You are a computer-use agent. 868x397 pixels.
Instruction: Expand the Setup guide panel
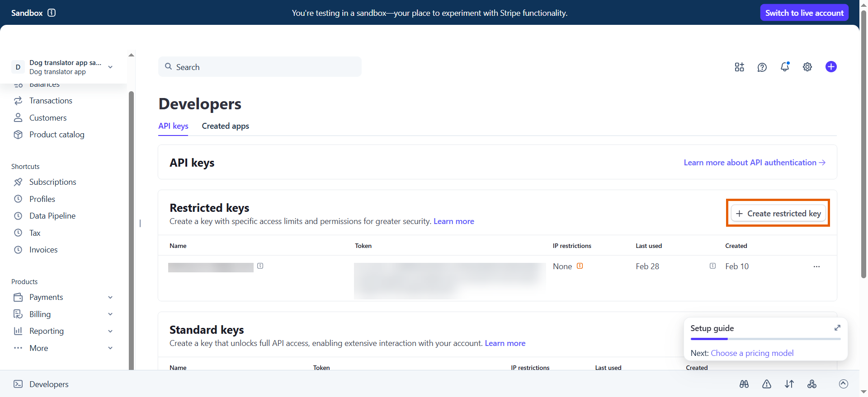[837, 328]
